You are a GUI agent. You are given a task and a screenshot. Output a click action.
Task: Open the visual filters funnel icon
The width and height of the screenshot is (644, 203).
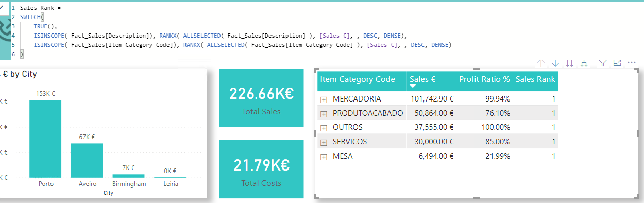pyautogui.click(x=603, y=63)
